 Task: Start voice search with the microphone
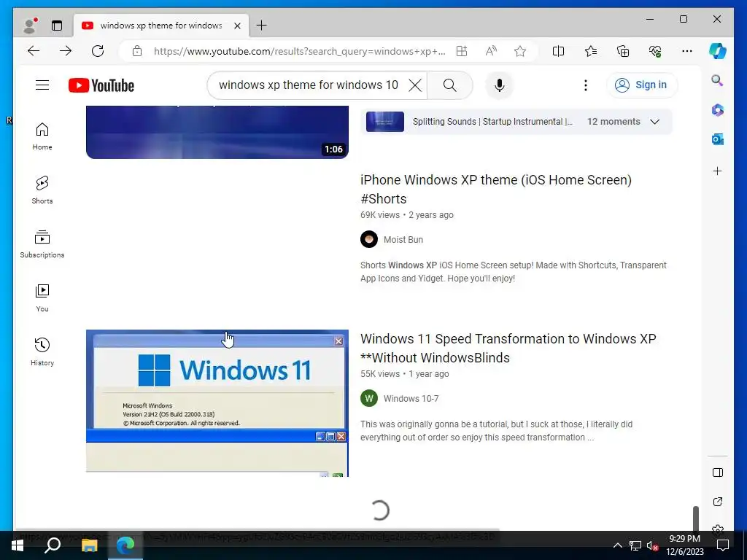click(499, 85)
